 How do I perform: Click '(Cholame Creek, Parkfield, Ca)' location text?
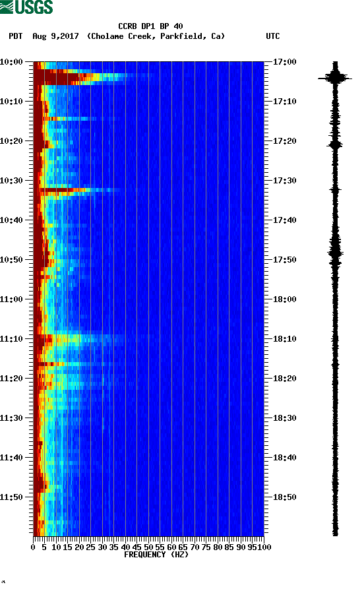156,36
